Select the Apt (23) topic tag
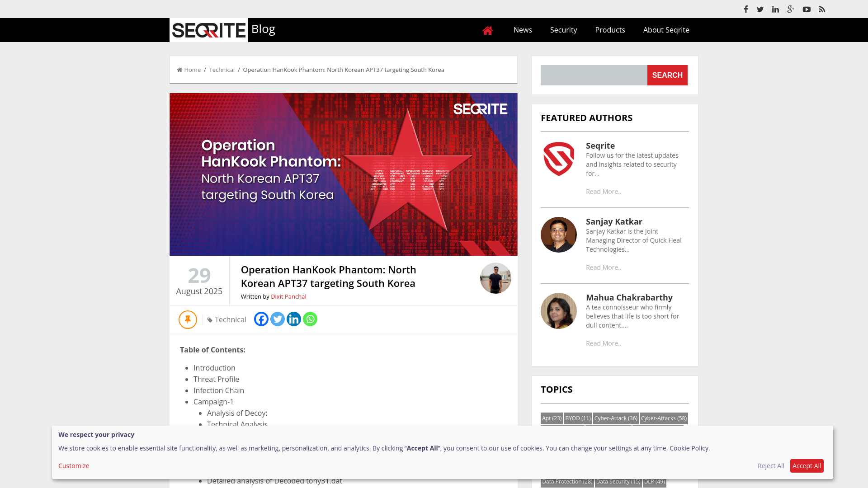 pos(552,418)
